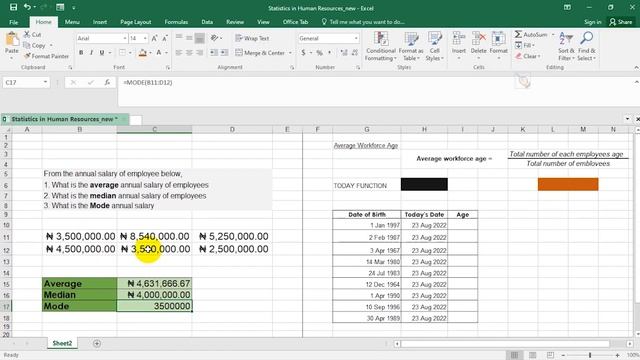Open the Borders dropdown

tap(130, 53)
